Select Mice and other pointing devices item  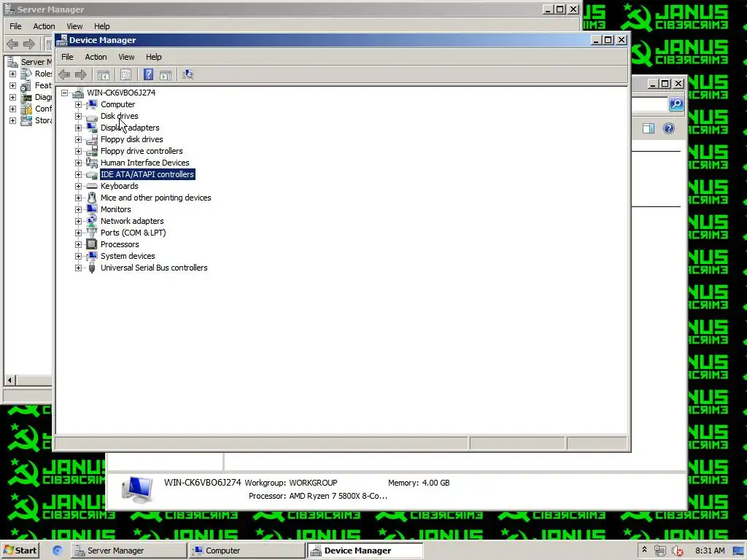coord(156,198)
